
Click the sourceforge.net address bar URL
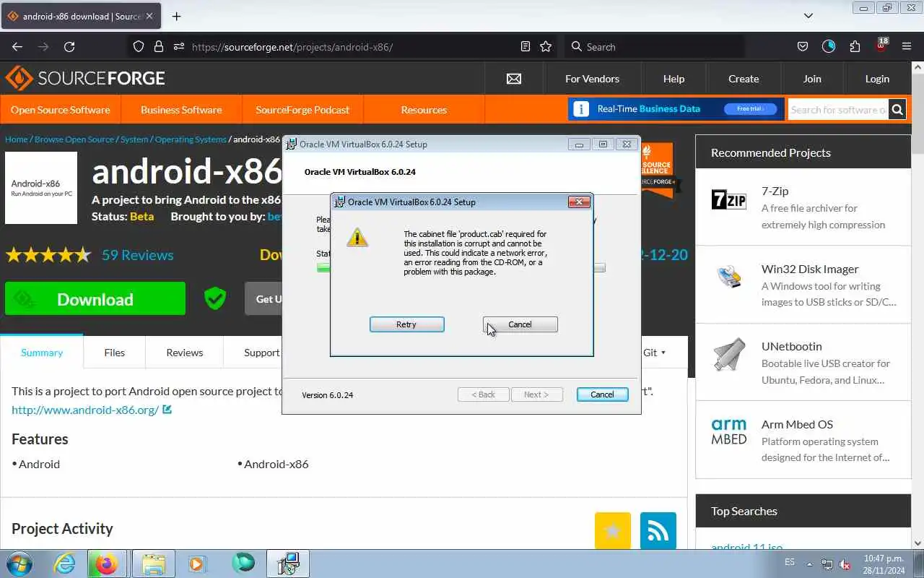point(292,46)
